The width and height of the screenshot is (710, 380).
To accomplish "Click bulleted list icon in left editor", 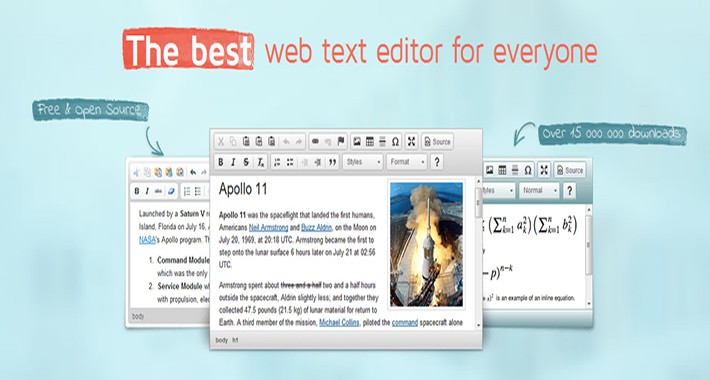I will pos(198,192).
